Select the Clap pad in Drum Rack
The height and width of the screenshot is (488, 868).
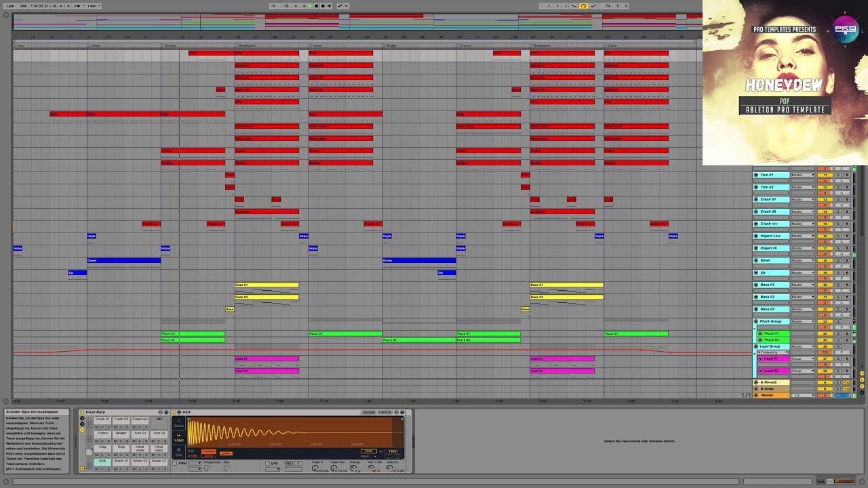click(102, 448)
